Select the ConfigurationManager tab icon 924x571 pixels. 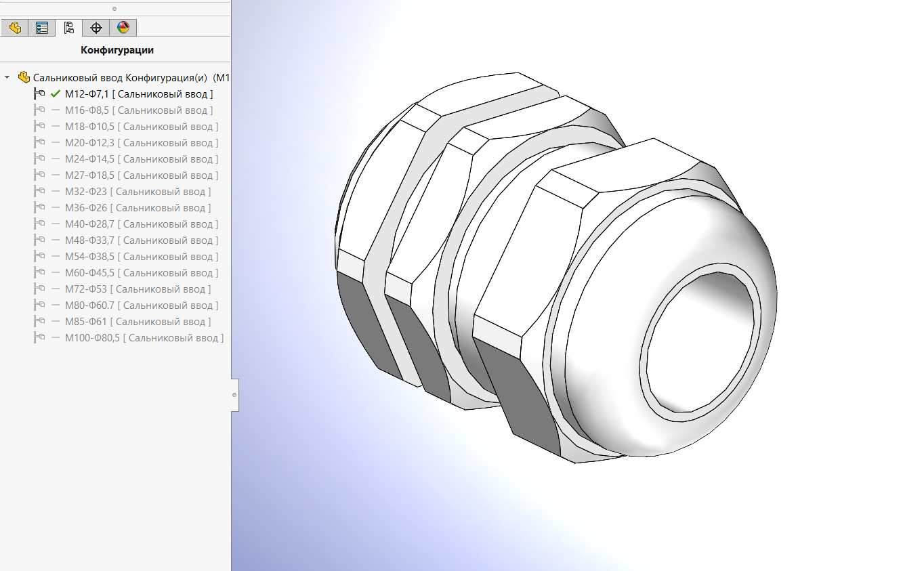pyautogui.click(x=68, y=28)
